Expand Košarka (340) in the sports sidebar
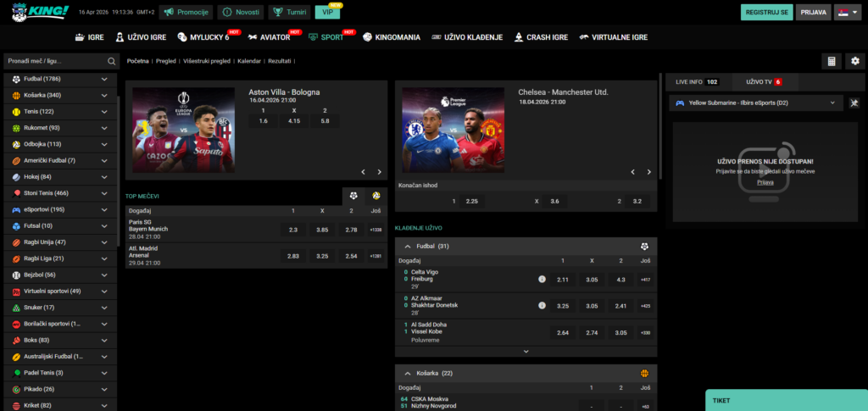Screen dimensions: 868x411 pyautogui.click(x=104, y=95)
